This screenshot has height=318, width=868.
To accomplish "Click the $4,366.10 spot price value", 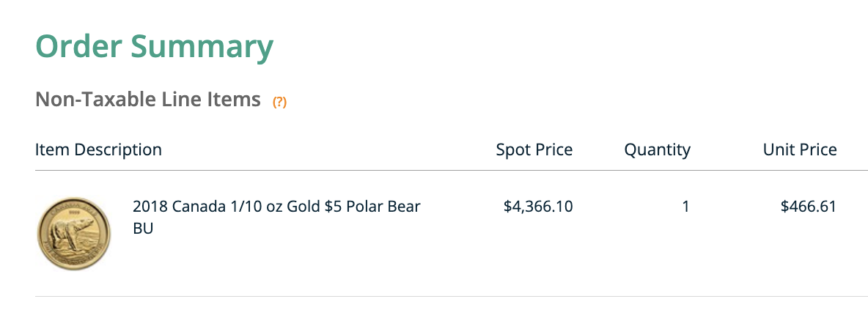I will (x=538, y=207).
